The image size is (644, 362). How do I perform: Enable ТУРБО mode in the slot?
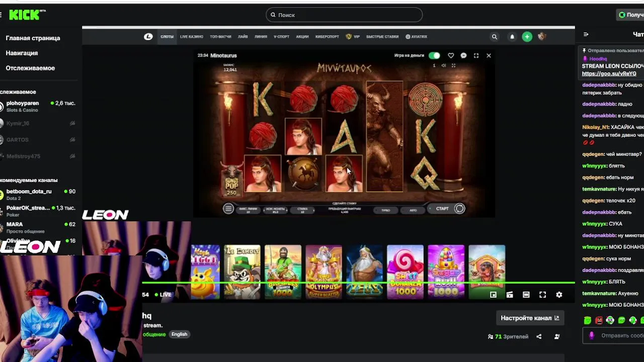coord(385,210)
